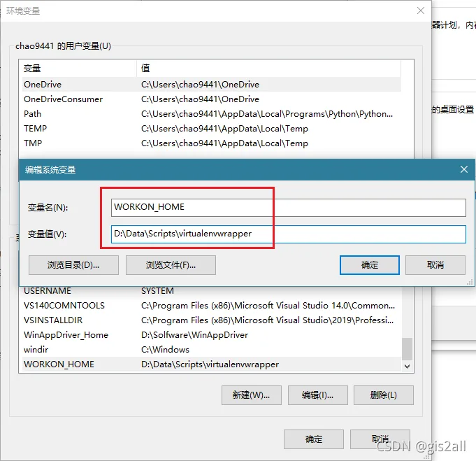Click the 变量名 input field

coord(289,208)
